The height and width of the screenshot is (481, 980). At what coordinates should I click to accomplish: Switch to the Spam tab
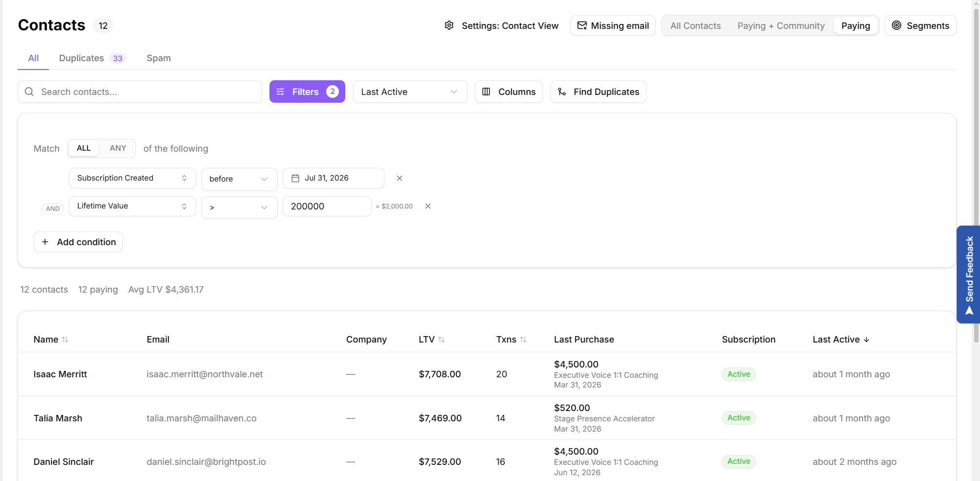(158, 58)
